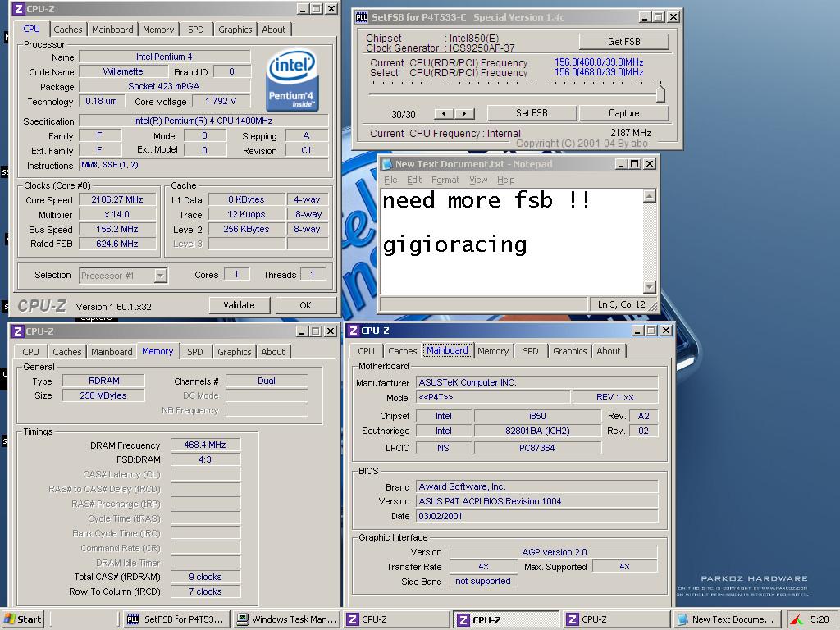840x630 pixels.
Task: Step FSB selection right arrow in SetFSB
Action: tap(464, 113)
